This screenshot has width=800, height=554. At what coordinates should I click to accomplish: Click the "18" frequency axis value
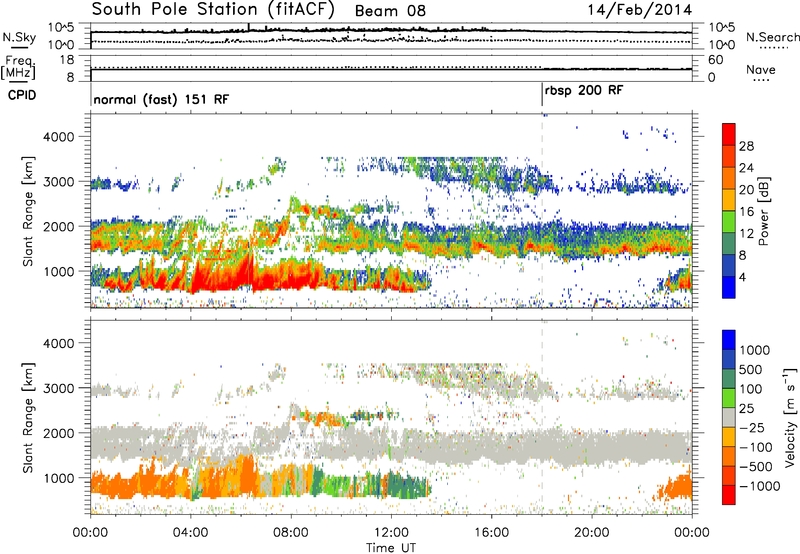pyautogui.click(x=66, y=60)
